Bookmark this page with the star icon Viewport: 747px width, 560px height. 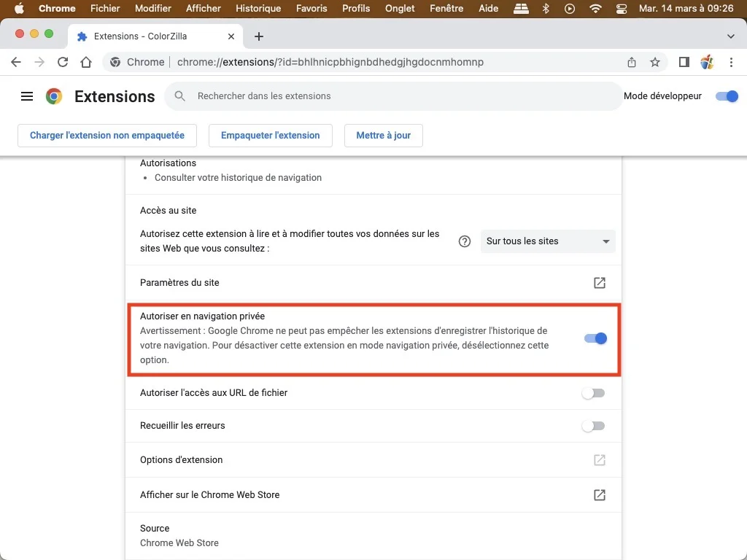(x=655, y=62)
